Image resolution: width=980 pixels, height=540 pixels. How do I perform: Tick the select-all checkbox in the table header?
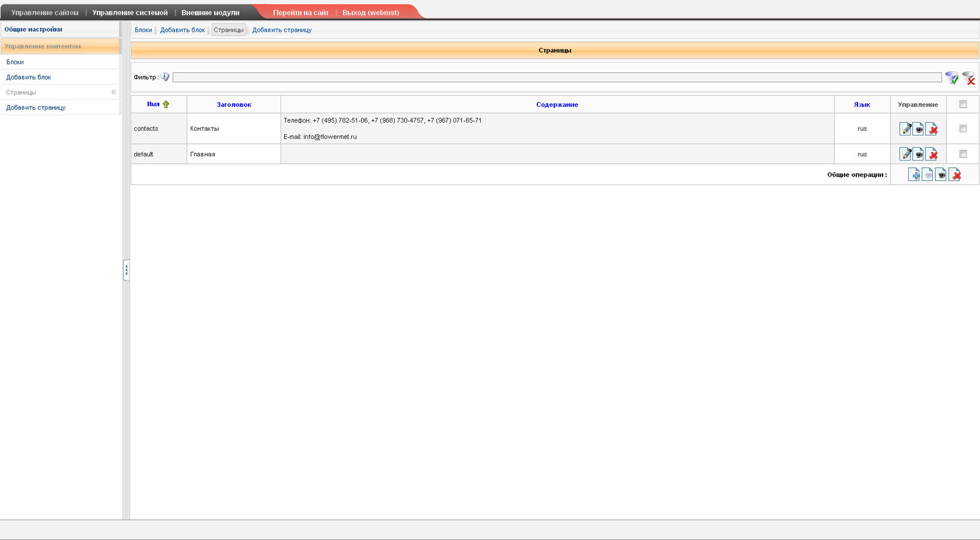pyautogui.click(x=963, y=104)
